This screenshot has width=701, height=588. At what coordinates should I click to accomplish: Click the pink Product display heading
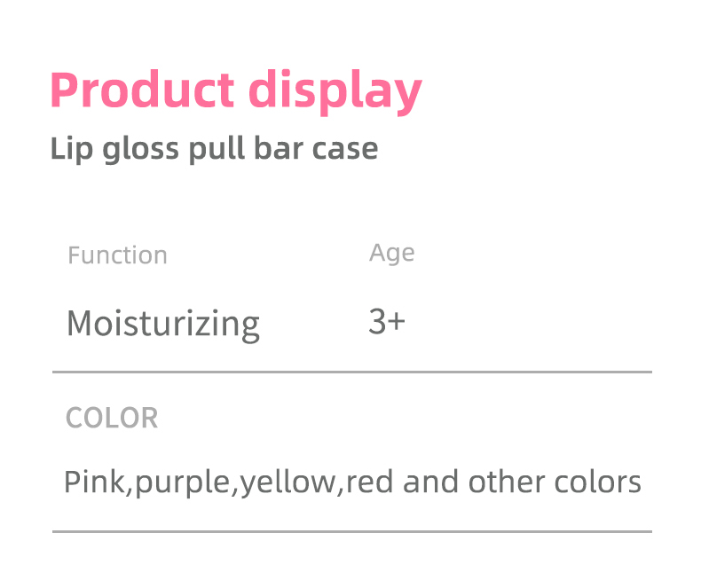click(235, 92)
